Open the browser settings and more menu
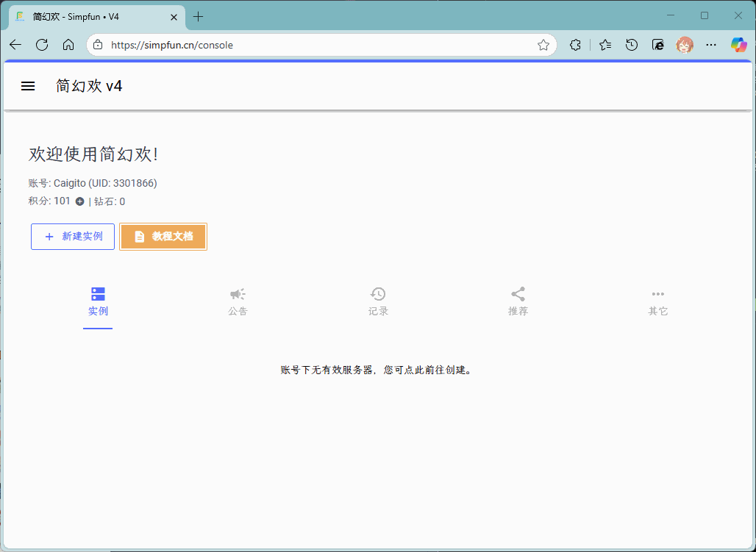The image size is (756, 552). 711,45
